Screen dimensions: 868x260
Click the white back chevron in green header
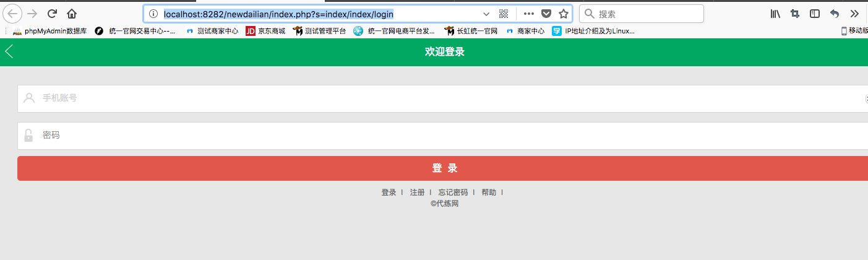(x=9, y=51)
